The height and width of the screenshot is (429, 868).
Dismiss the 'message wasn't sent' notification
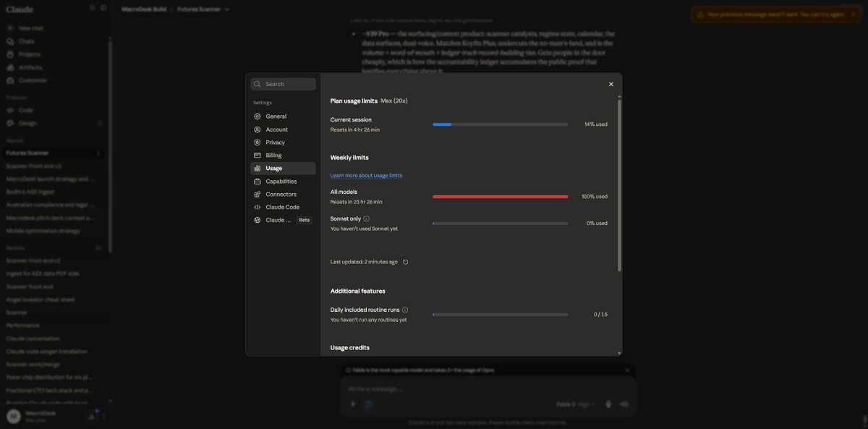click(x=853, y=14)
